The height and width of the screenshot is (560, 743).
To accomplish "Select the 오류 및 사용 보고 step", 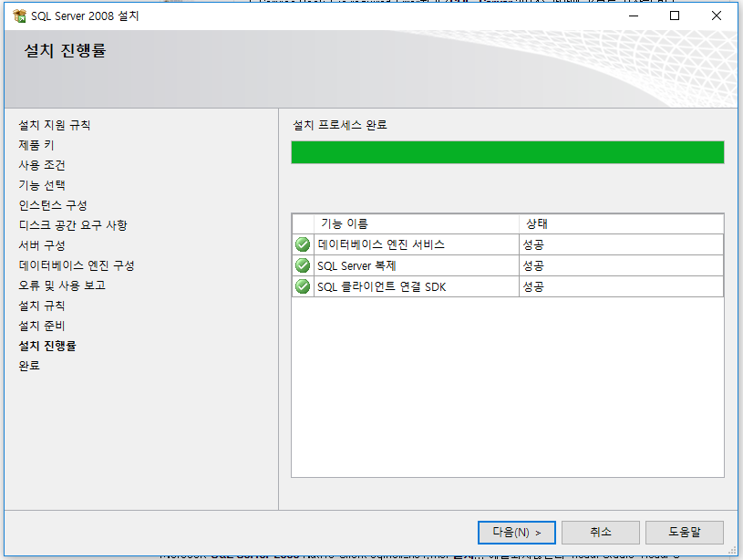I will [x=62, y=285].
